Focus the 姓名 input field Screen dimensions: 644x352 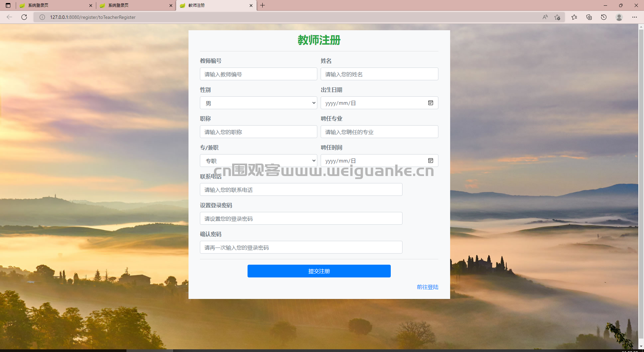(x=379, y=74)
